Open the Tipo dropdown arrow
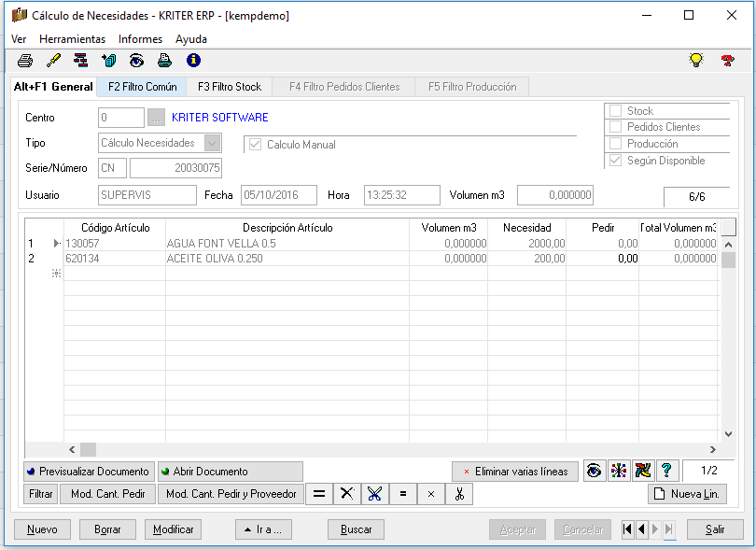The height and width of the screenshot is (550, 756). tap(212, 143)
